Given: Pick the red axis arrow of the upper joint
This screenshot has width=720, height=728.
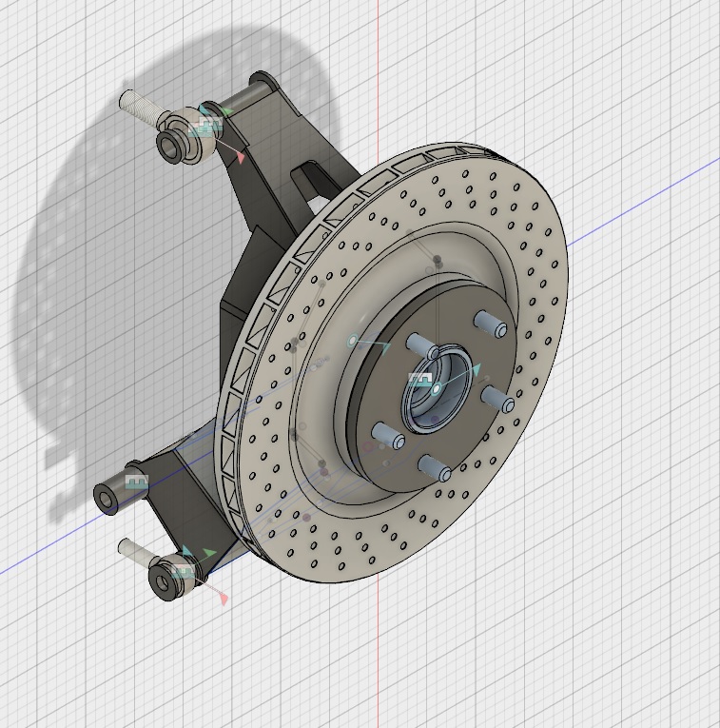Looking at the screenshot, I should (x=241, y=157).
